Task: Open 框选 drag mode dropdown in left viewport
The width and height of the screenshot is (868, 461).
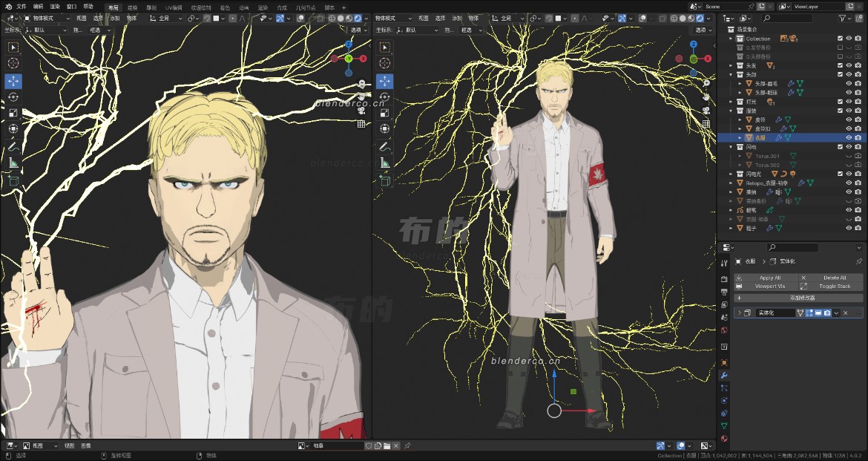Action: point(99,30)
